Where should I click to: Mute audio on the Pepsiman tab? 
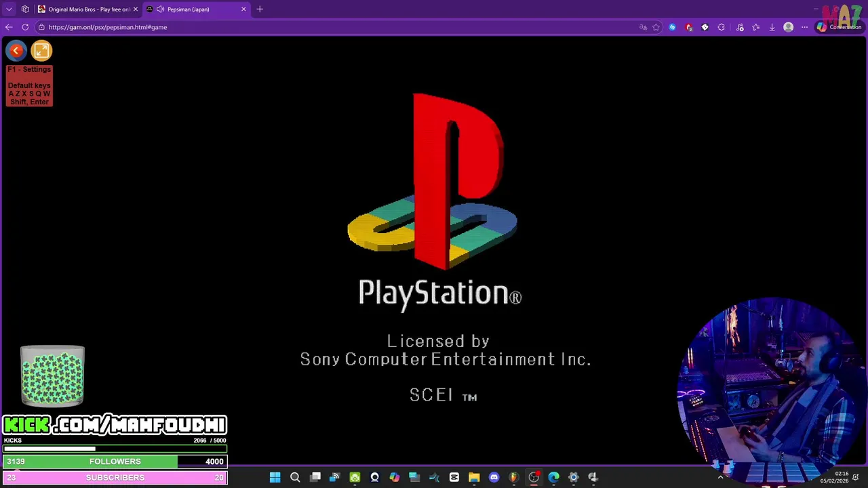[160, 9]
